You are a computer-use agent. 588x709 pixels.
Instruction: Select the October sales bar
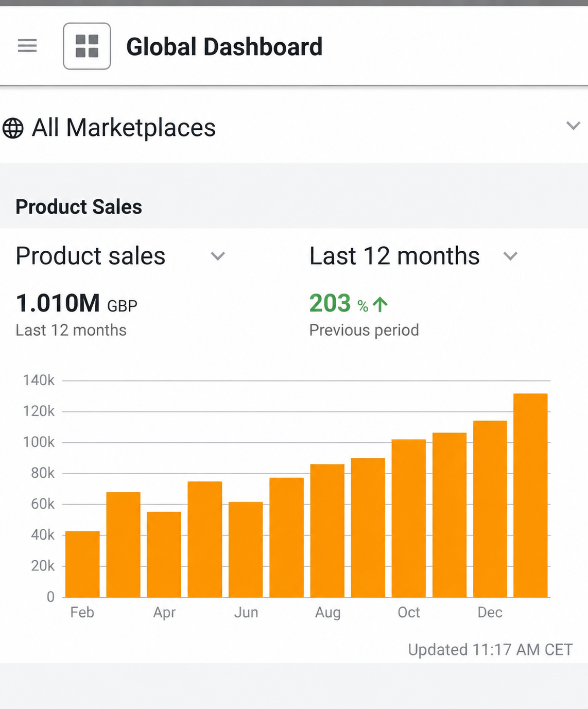click(409, 518)
